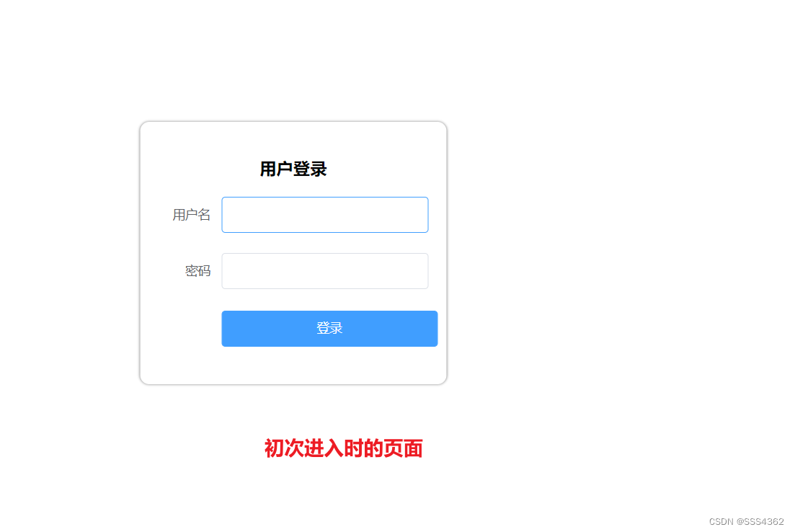
Task: Click 页面 at end of red caption
Action: (x=403, y=448)
